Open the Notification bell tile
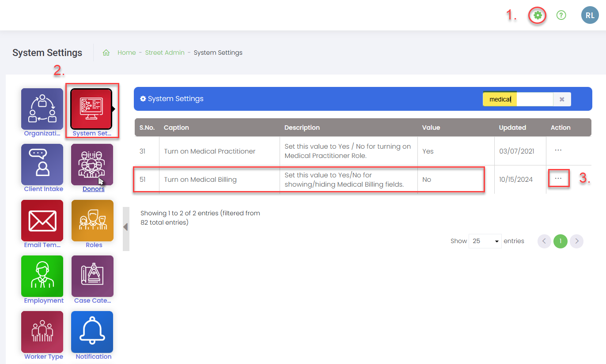606x364 pixels. click(x=92, y=332)
